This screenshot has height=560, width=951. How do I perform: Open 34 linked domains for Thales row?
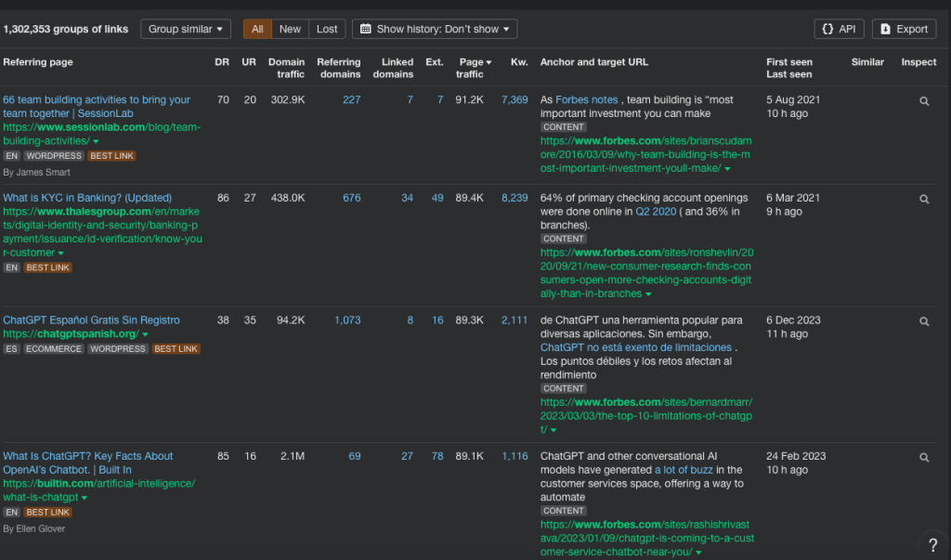tap(407, 199)
